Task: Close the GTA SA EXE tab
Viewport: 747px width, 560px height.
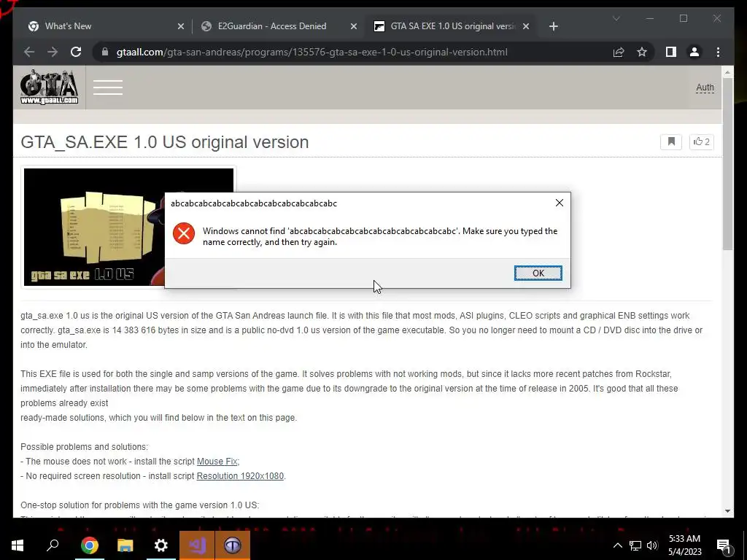Action: [526, 27]
